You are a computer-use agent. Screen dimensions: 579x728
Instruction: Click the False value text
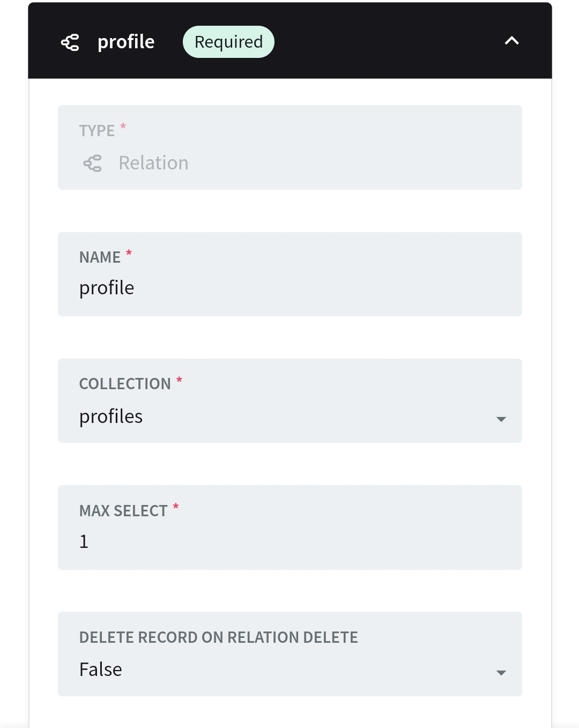100,670
